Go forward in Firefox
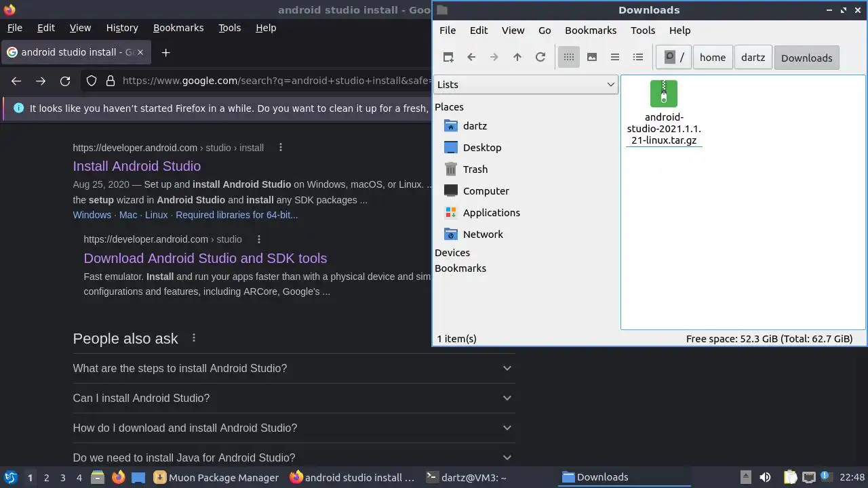This screenshot has height=488, width=868. click(41, 81)
